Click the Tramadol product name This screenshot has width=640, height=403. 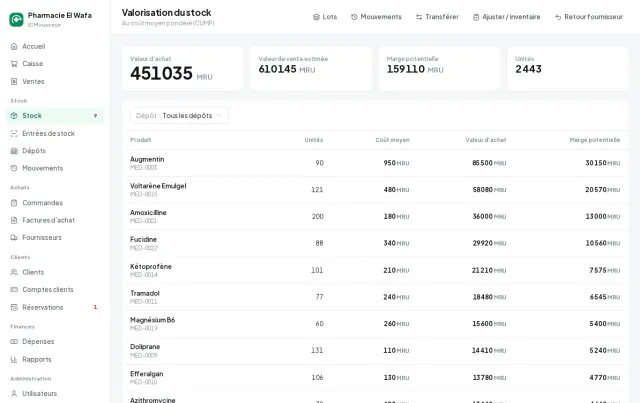(144, 293)
